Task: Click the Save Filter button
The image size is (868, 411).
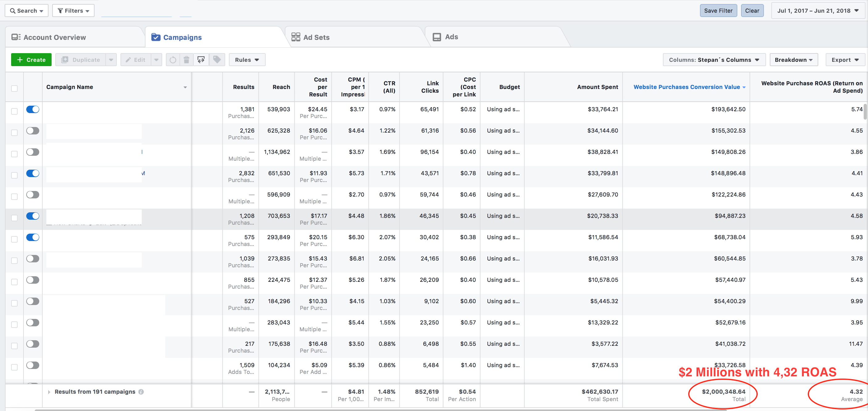Action: point(718,11)
